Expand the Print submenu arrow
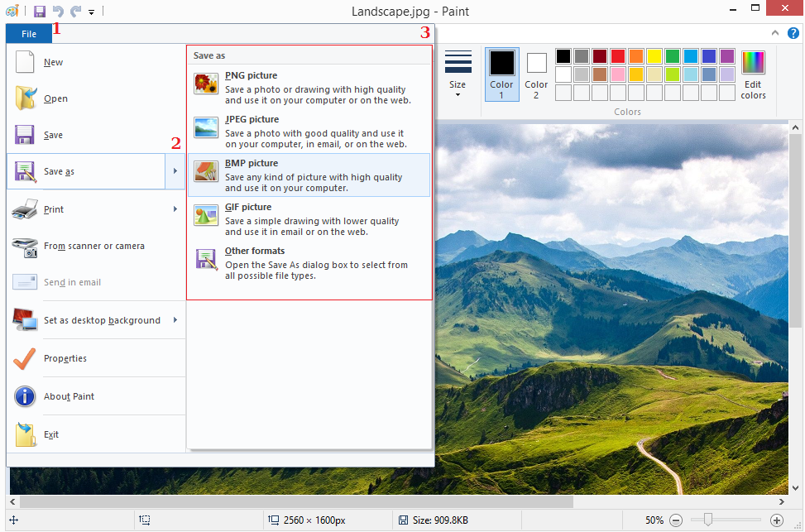 [175, 209]
